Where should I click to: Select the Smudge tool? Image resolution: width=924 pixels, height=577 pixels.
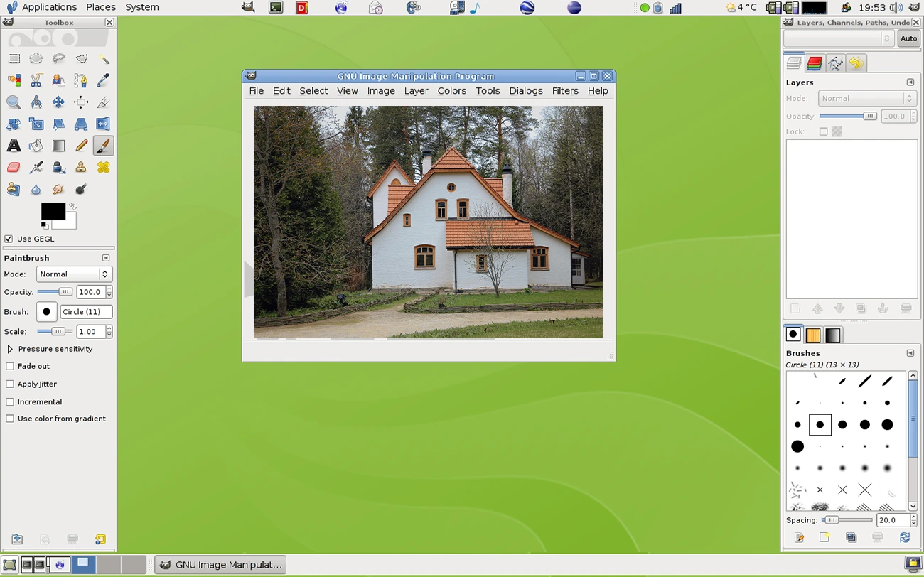59,189
